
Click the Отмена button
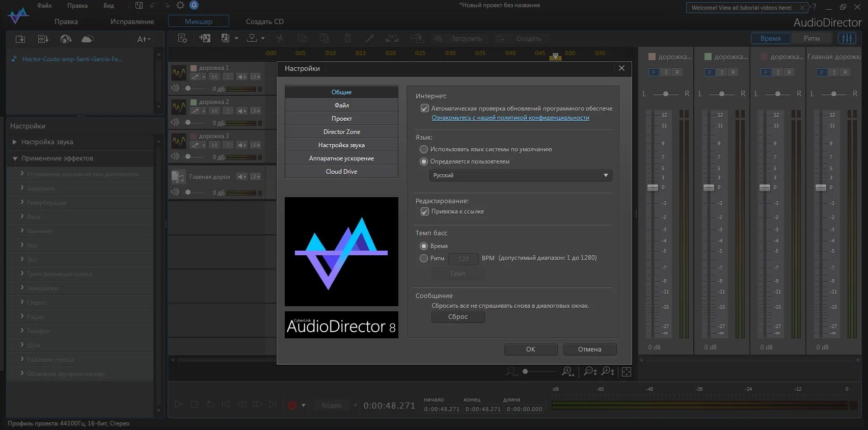click(x=590, y=350)
